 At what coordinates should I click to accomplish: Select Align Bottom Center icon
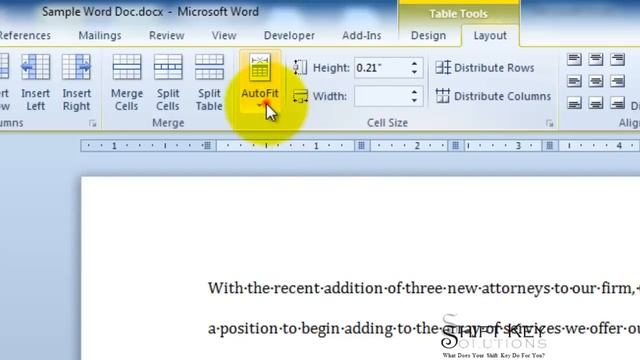596,103
